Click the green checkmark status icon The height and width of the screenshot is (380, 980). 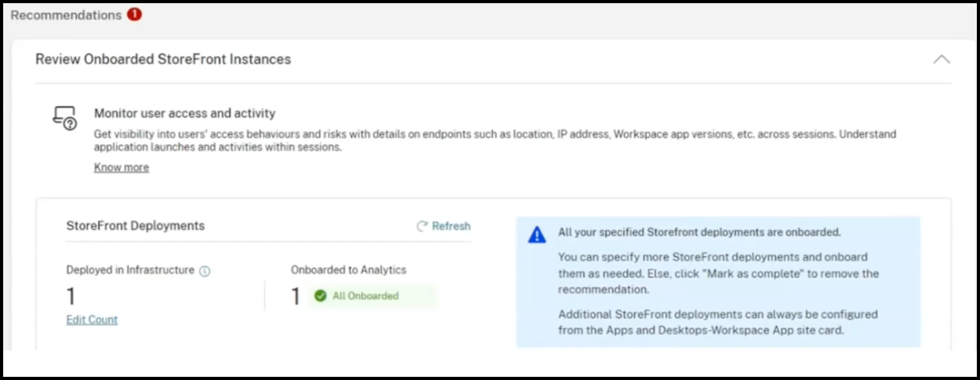coord(320,296)
